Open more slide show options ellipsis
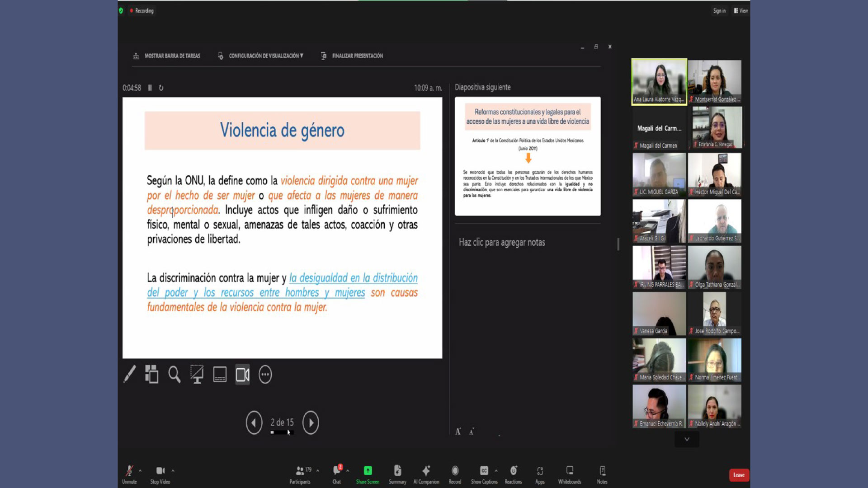Image resolution: width=868 pixels, height=488 pixels. [x=265, y=375]
